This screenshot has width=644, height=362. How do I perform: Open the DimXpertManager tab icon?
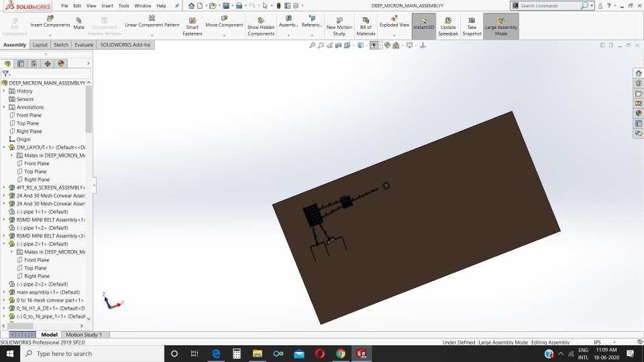tap(48, 64)
